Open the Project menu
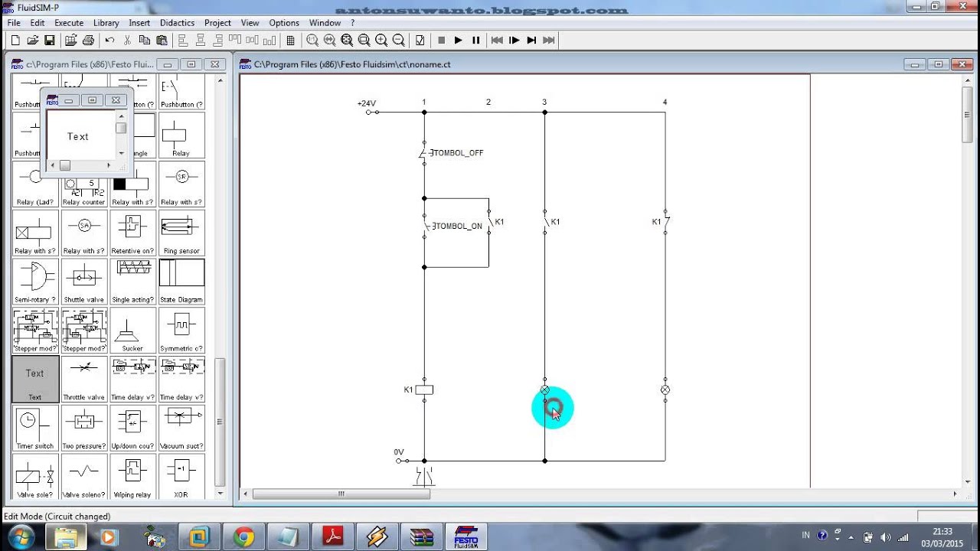 (217, 23)
